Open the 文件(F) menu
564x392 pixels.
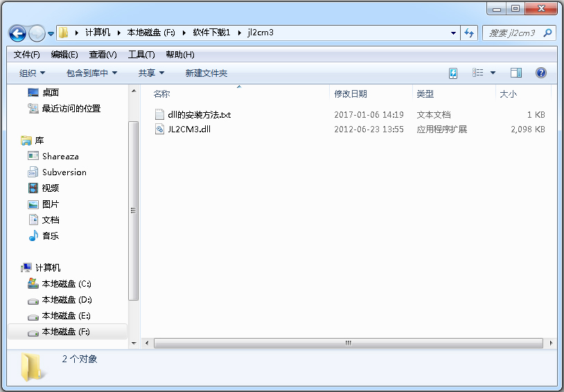coord(26,54)
